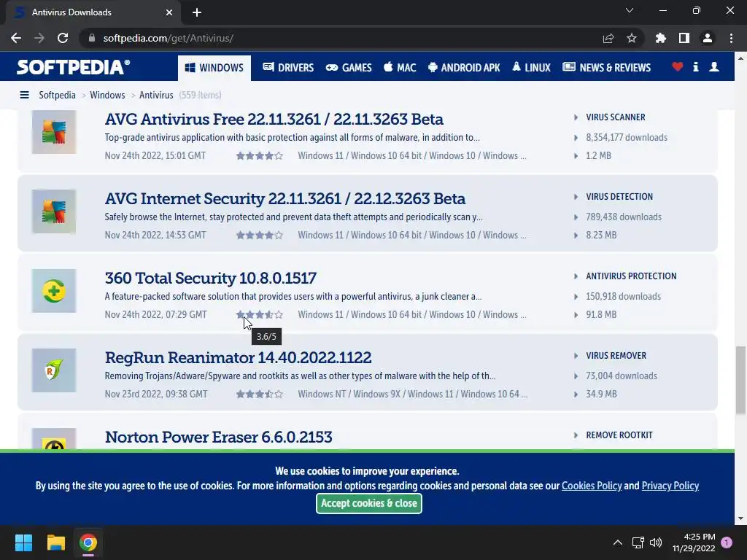Click Chrome icon on taskbar
The width and height of the screenshot is (747, 560).
tap(88, 542)
